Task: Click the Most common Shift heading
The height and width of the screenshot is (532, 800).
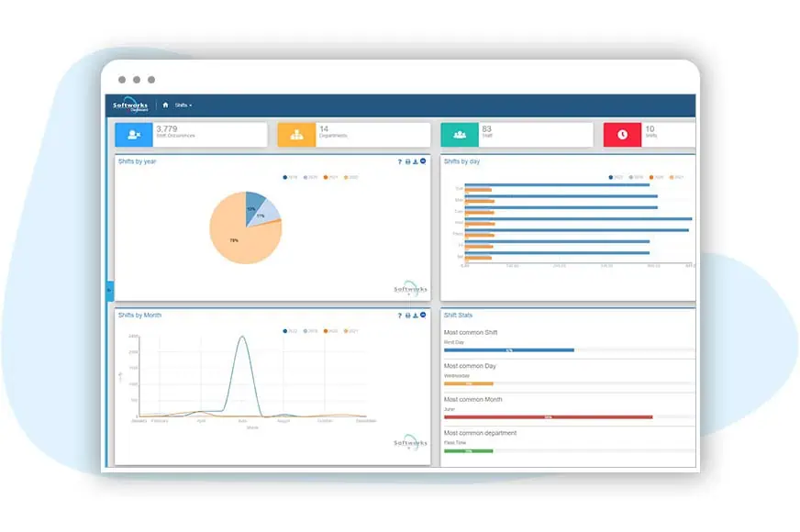Action: [x=471, y=333]
